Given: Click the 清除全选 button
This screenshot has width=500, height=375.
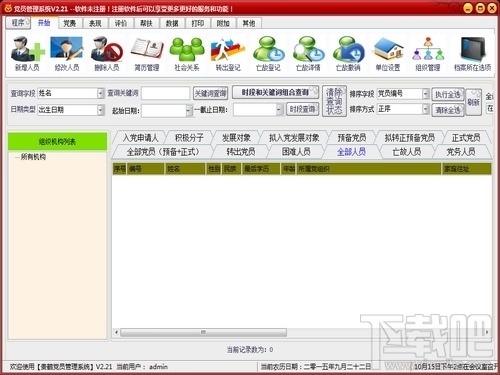Looking at the screenshot, I should tap(448, 110).
